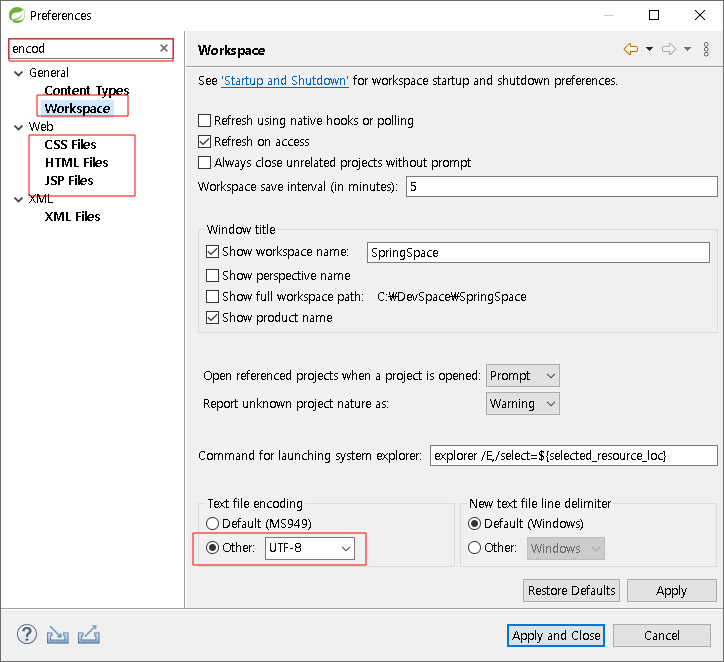Uncheck Refresh on access
This screenshot has height=662, width=724.
coord(205,141)
